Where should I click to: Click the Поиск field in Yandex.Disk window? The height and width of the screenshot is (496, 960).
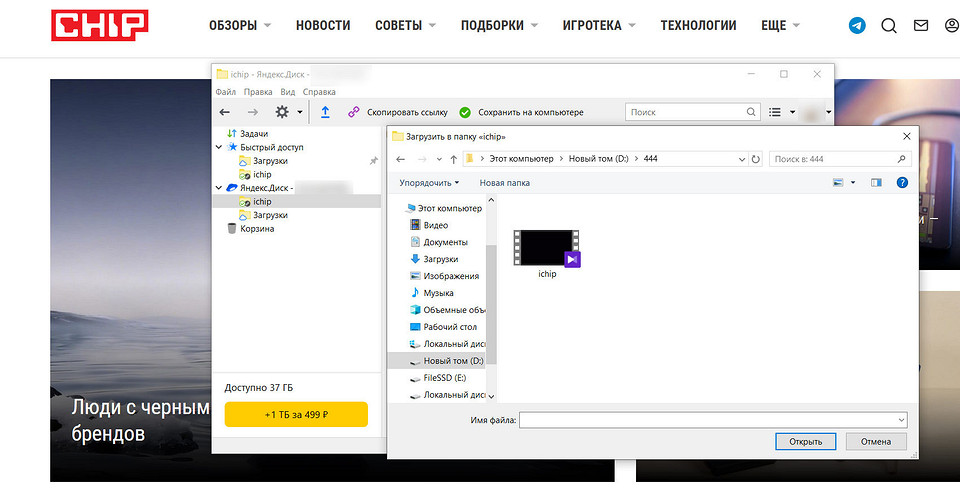click(685, 113)
